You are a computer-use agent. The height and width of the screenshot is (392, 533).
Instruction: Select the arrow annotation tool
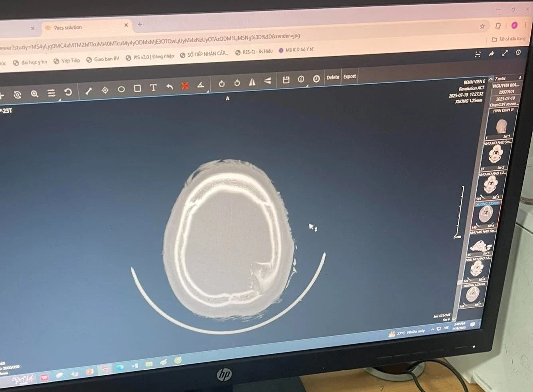(x=169, y=87)
